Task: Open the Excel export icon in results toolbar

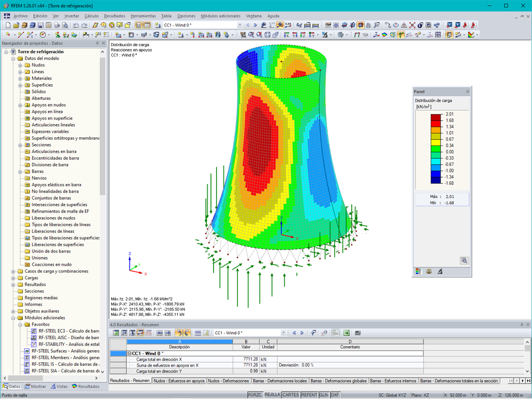Action: (x=346, y=332)
